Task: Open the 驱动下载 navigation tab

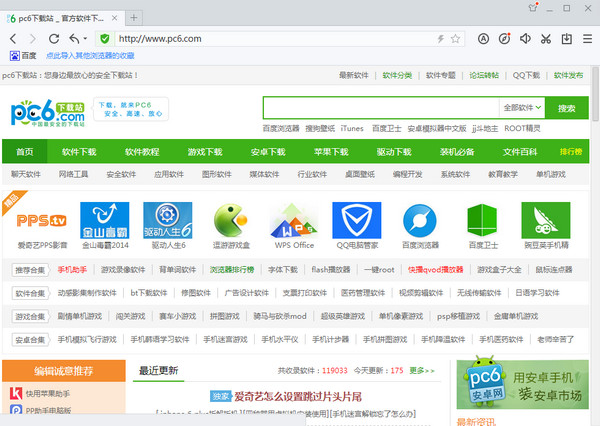Action: 394,152
